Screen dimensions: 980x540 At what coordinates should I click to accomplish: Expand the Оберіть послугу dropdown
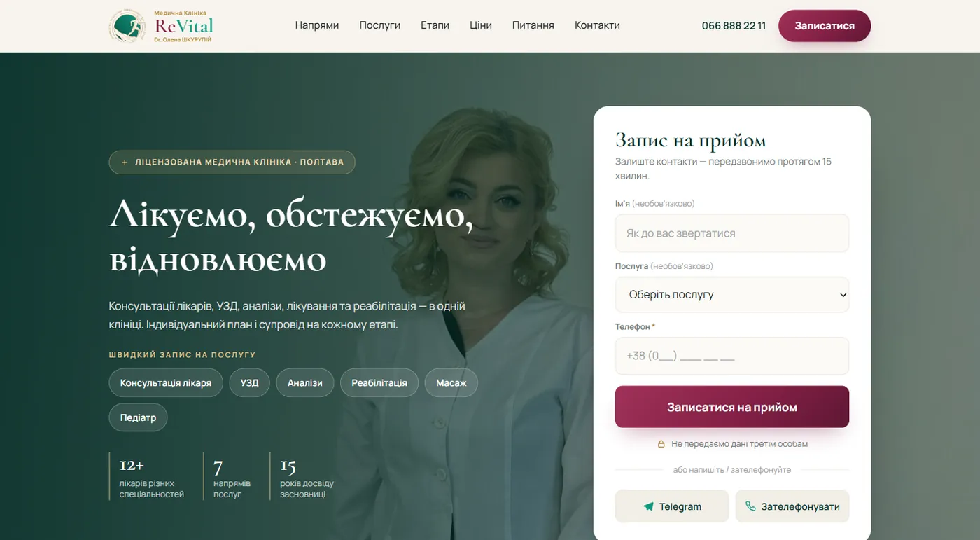click(x=732, y=295)
